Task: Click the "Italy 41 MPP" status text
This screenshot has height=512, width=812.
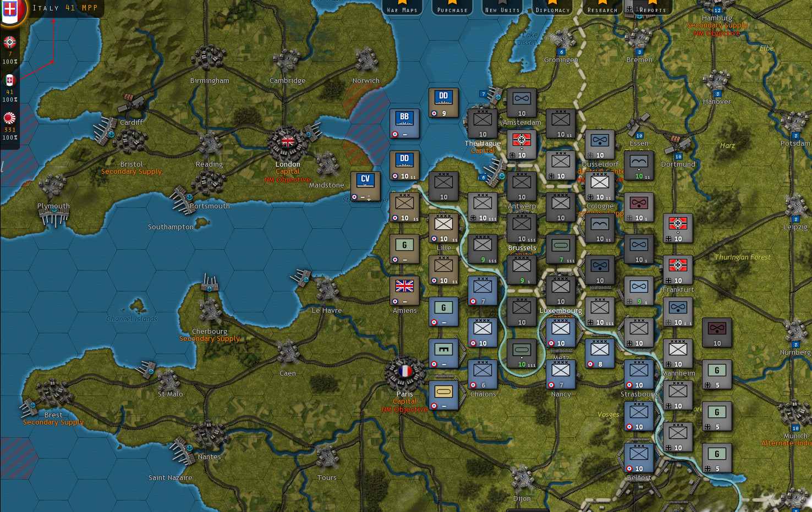Action: coord(65,8)
